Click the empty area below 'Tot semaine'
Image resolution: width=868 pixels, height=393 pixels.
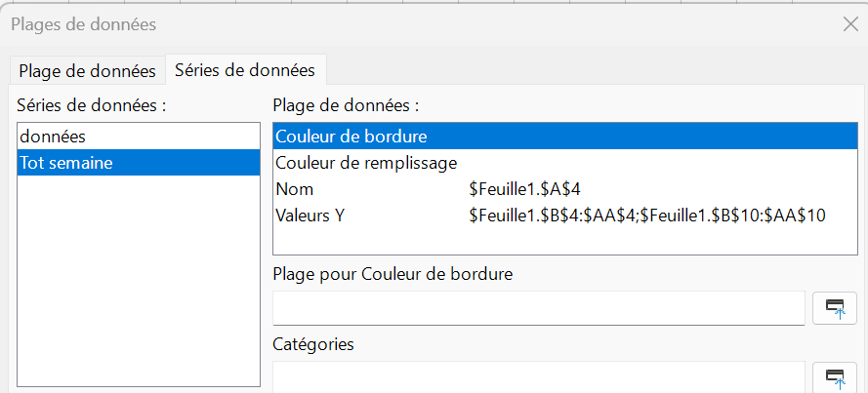point(138,283)
